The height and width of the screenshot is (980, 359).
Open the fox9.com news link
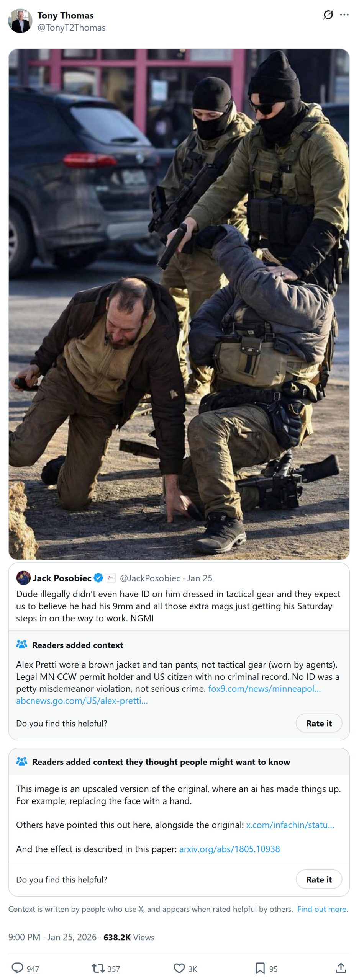point(264,689)
